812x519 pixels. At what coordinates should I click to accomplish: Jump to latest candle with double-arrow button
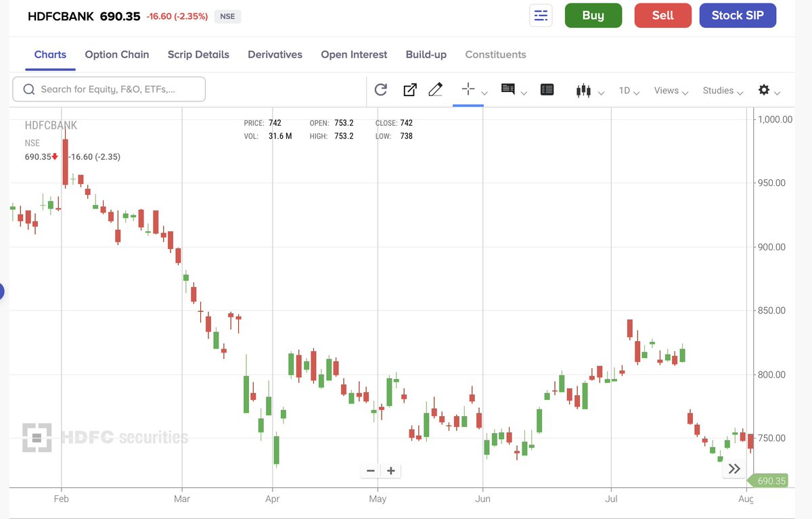735,468
